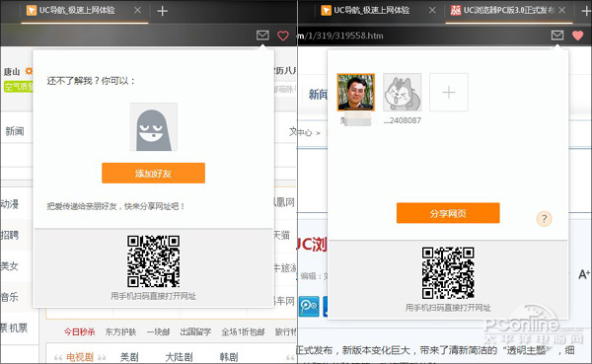The image size is (592, 364).
Task: Click the 唐山 city weather label
Action: (x=12, y=71)
